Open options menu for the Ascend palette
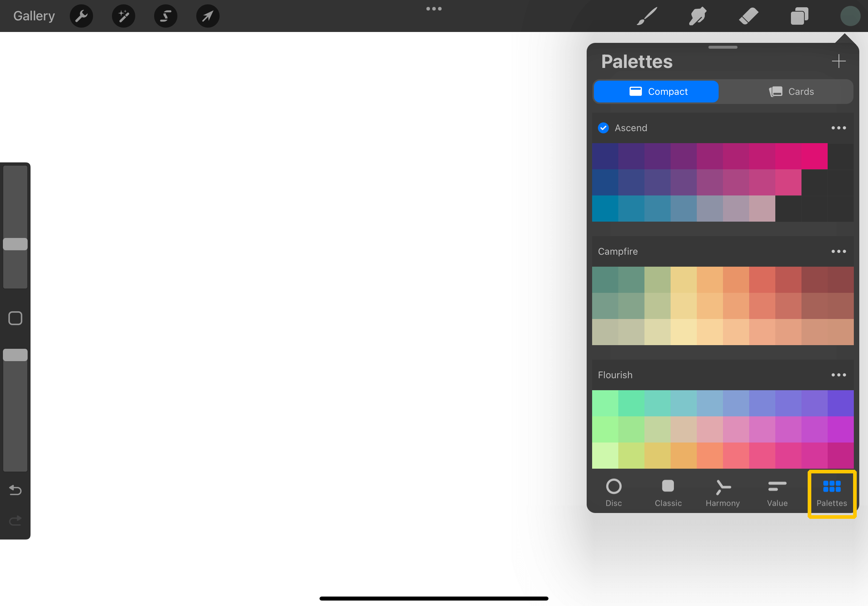 [839, 128]
